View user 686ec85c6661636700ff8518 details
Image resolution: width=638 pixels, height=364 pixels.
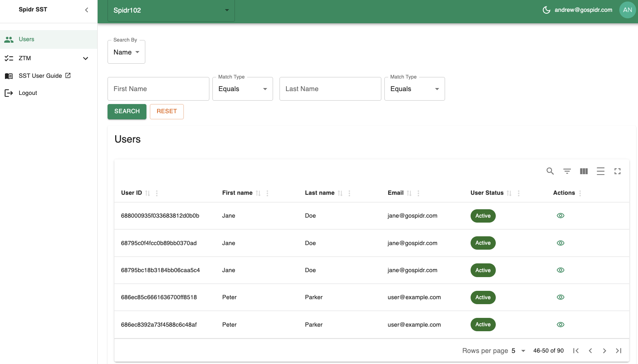561,297
